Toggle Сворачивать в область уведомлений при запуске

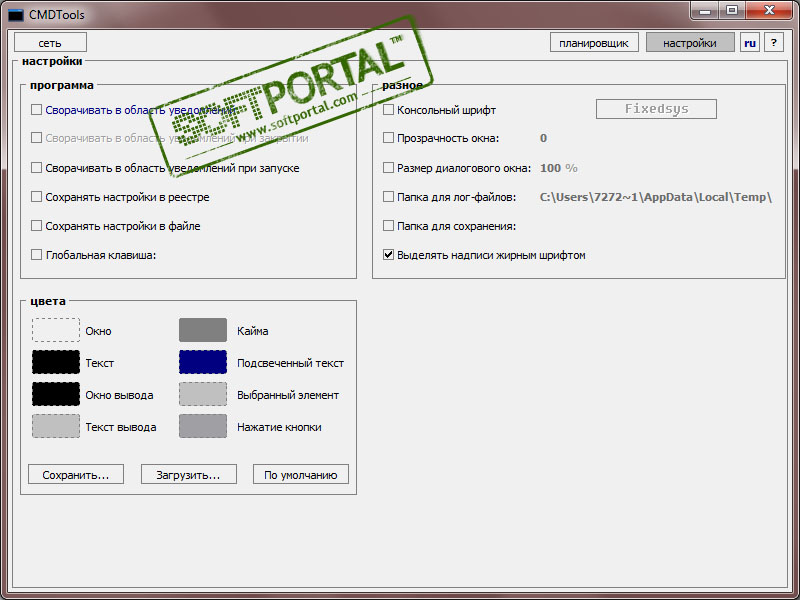point(36,168)
